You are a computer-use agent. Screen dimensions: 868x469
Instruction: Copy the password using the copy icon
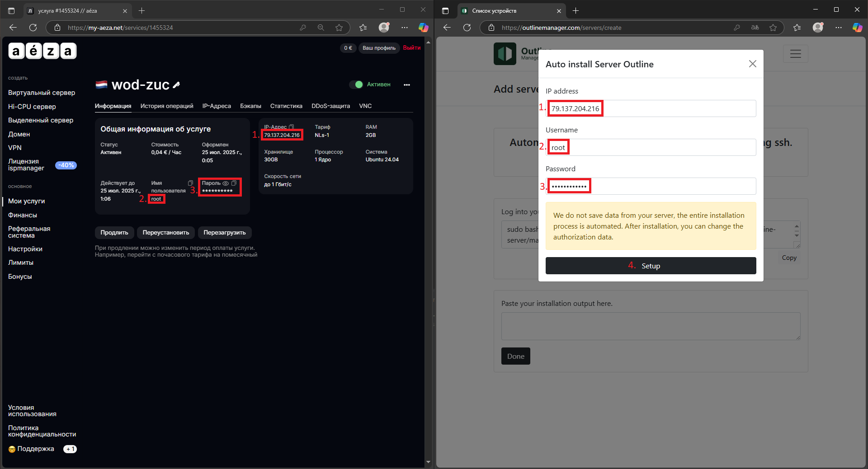pyautogui.click(x=234, y=183)
